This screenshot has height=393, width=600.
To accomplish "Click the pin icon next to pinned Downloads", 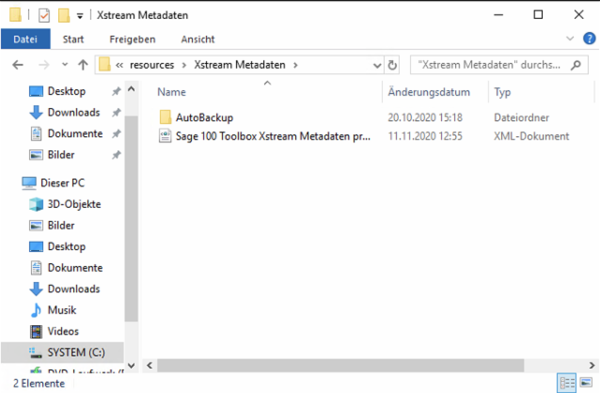I will point(116,113).
